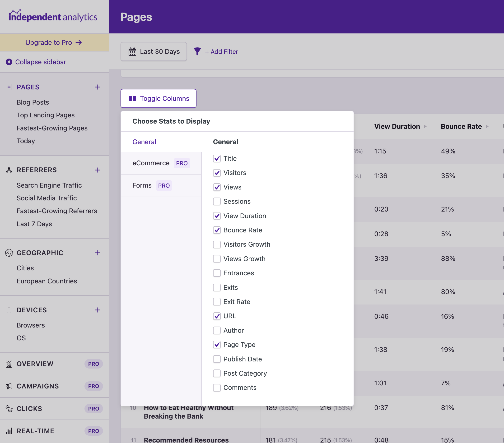Switch to the eCommerce stats tab

(x=151, y=163)
